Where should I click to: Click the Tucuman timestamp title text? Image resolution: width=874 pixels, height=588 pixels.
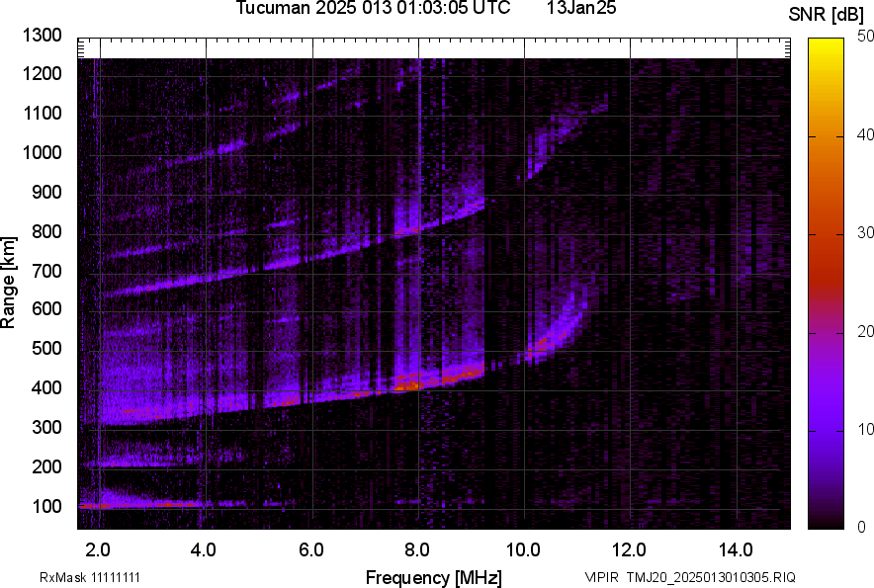point(373,9)
